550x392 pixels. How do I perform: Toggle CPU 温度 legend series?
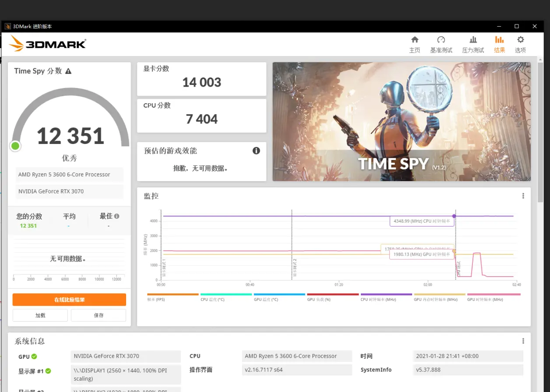click(226, 297)
